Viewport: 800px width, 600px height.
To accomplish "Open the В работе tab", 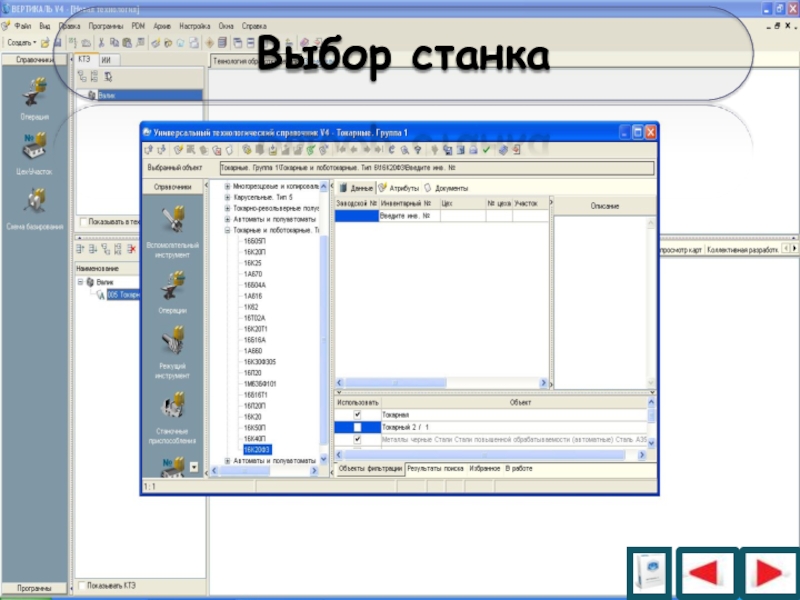I will click(519, 468).
